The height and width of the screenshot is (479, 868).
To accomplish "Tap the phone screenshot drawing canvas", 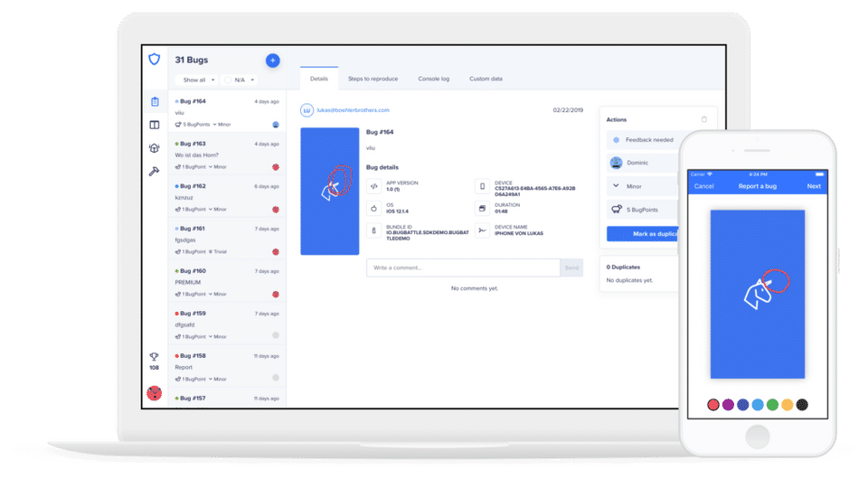I will (758, 295).
